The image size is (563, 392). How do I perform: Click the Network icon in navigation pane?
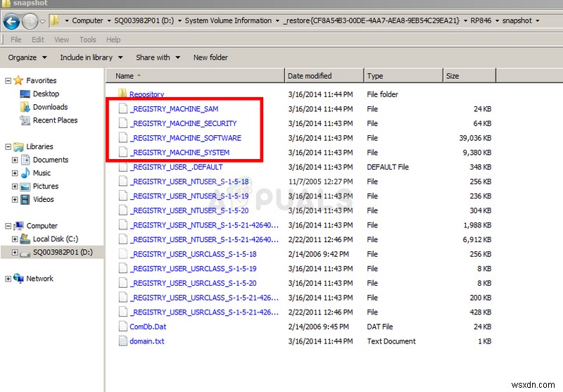(18, 279)
